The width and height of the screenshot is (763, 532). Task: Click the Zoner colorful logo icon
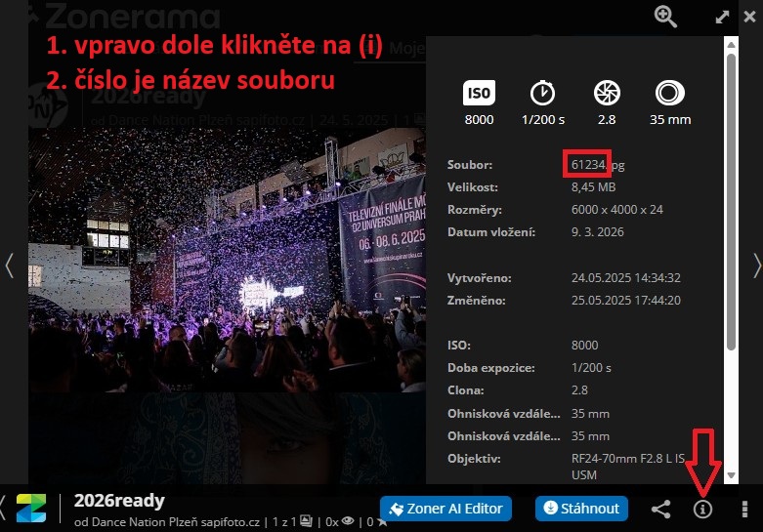pyautogui.click(x=31, y=509)
